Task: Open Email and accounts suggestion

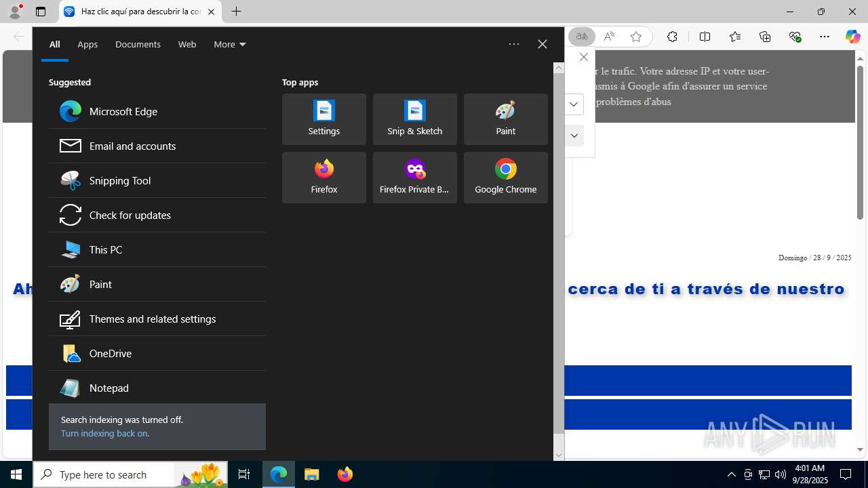Action: point(157,146)
